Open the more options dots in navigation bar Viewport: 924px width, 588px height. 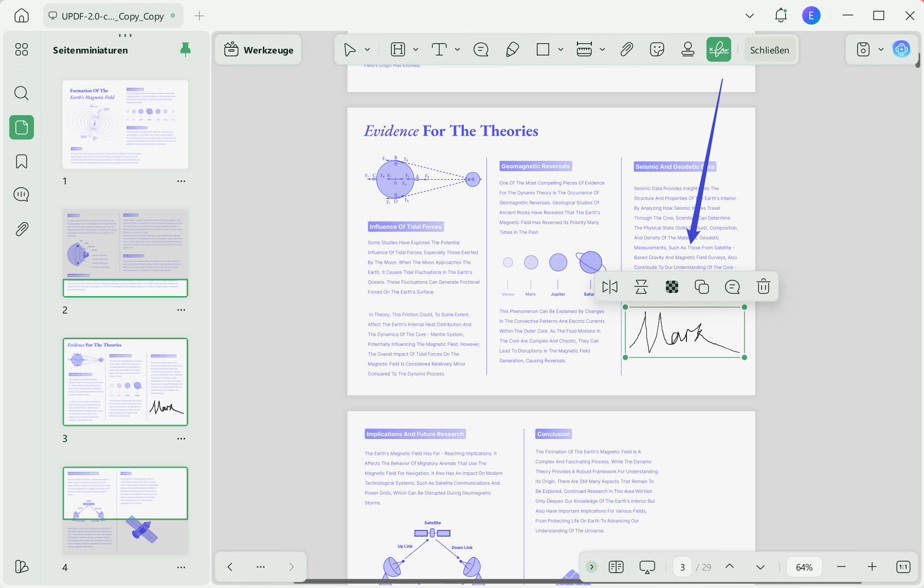point(261,567)
